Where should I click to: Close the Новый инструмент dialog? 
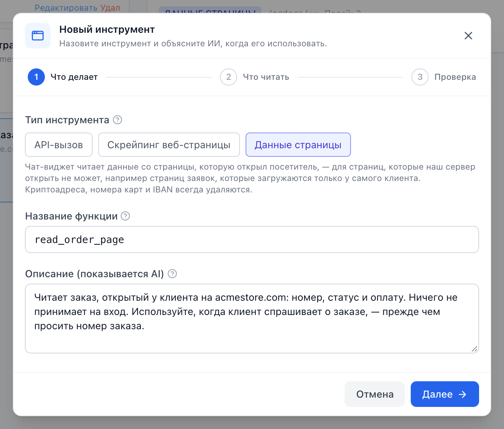tap(468, 36)
